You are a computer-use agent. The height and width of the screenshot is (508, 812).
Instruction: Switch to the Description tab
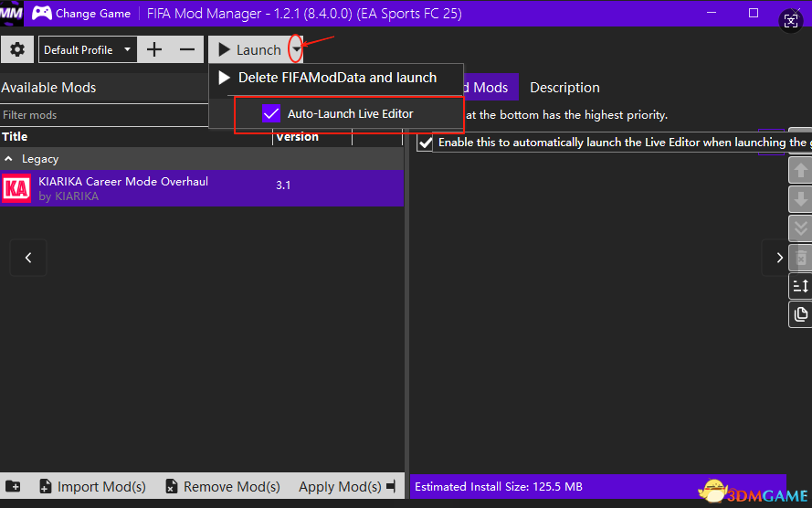click(x=564, y=88)
